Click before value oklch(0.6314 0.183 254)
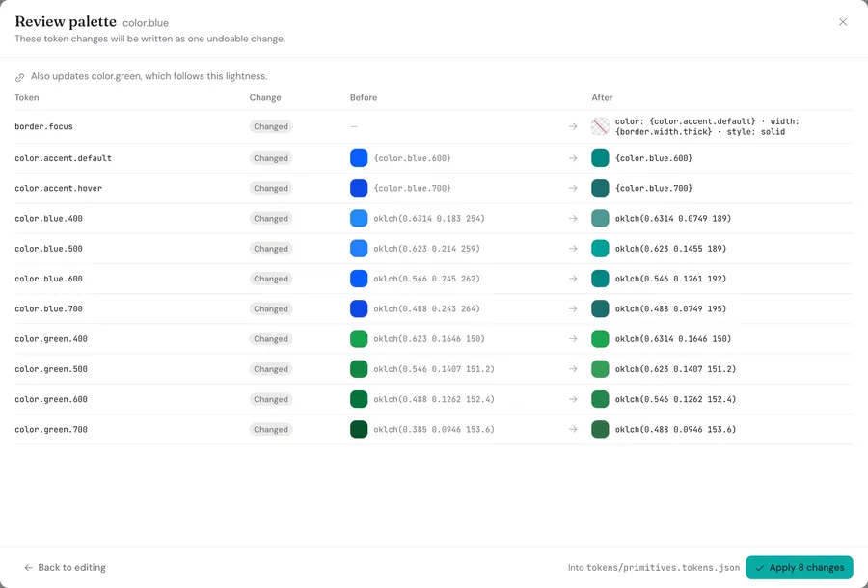Screen dimensions: 868x588 pyautogui.click(x=429, y=218)
